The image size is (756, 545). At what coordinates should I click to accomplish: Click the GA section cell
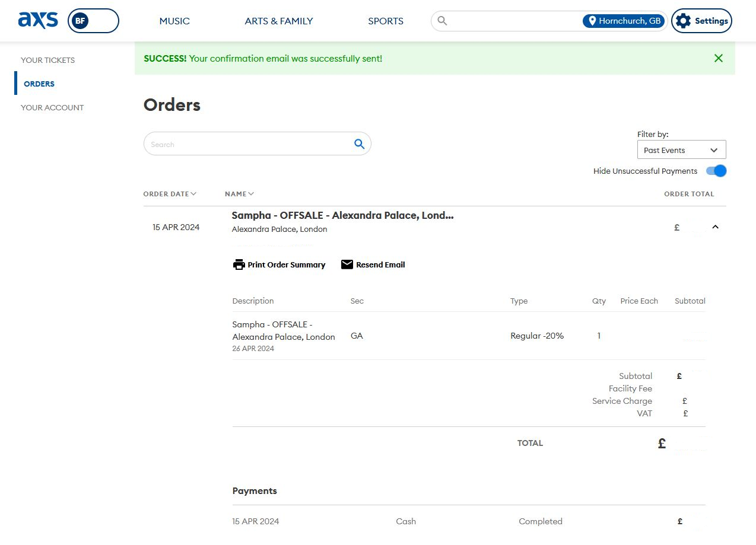click(x=357, y=336)
